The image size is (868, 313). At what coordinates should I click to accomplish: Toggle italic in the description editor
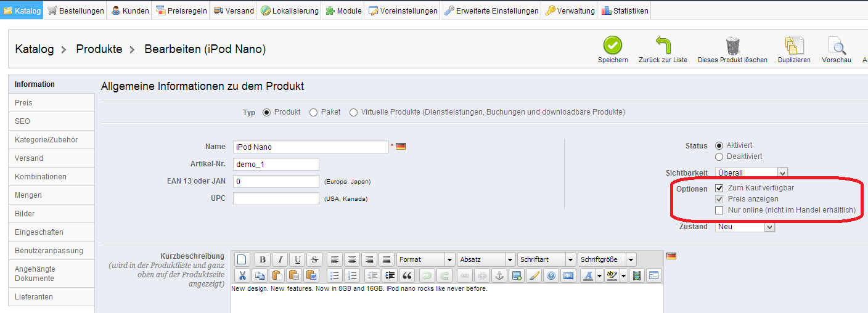coord(280,259)
